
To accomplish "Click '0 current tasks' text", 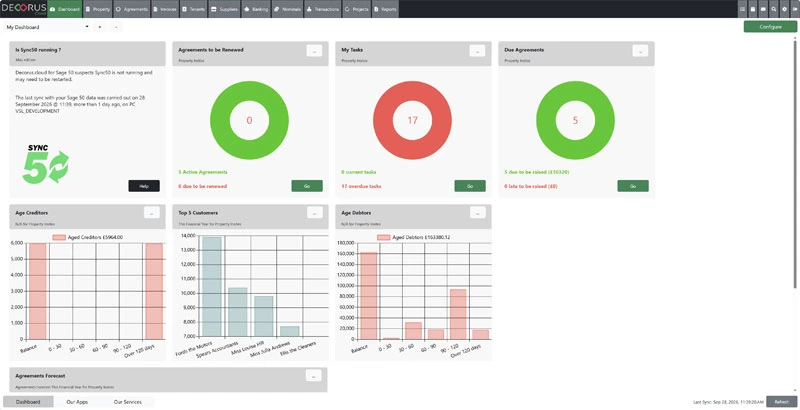I will click(359, 172).
